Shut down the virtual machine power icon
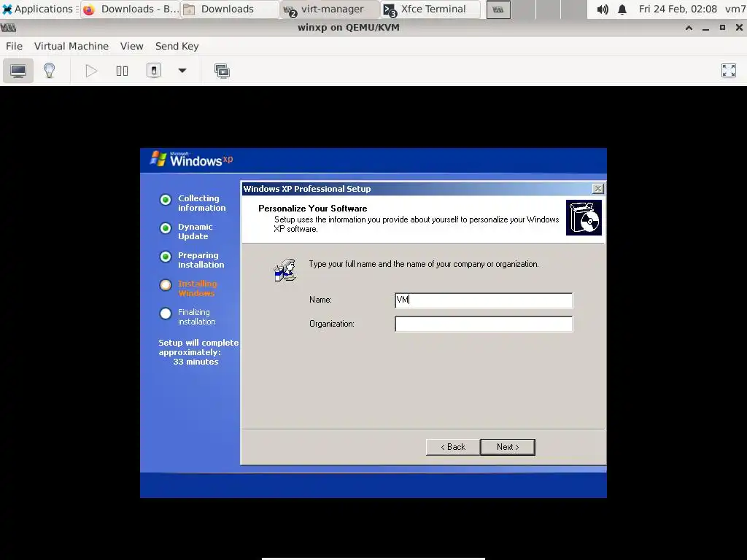This screenshot has height=560, width=747. click(153, 71)
